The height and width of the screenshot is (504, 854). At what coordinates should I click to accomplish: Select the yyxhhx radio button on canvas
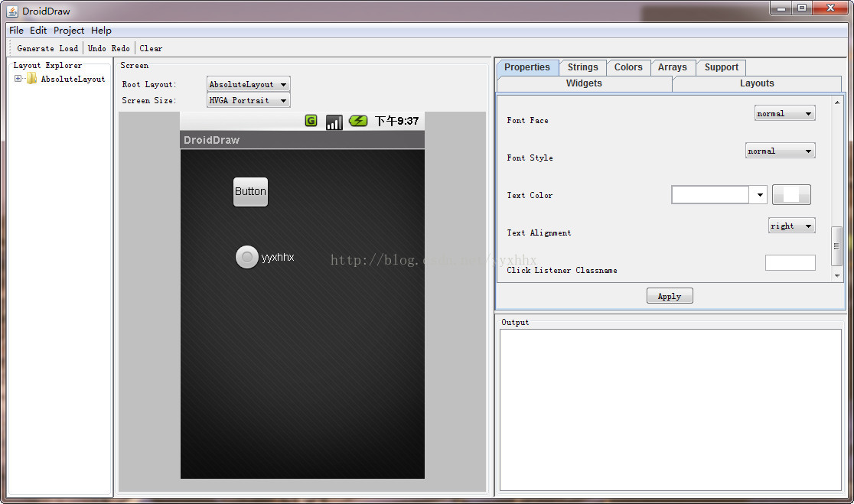coord(246,257)
